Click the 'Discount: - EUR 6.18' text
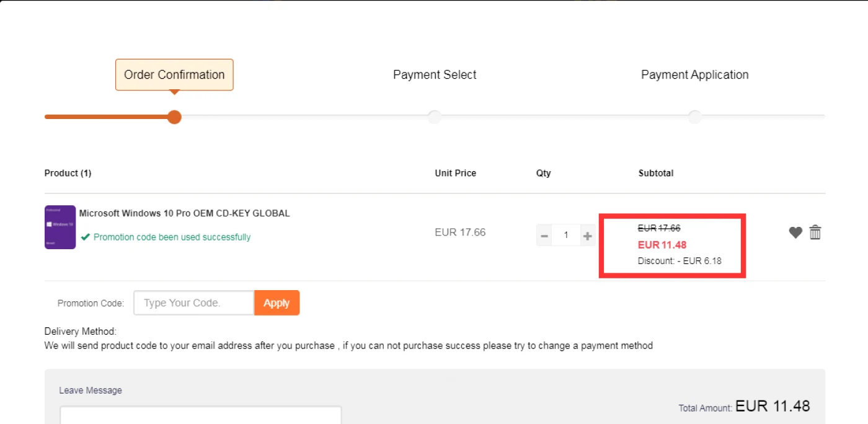 pyautogui.click(x=680, y=261)
